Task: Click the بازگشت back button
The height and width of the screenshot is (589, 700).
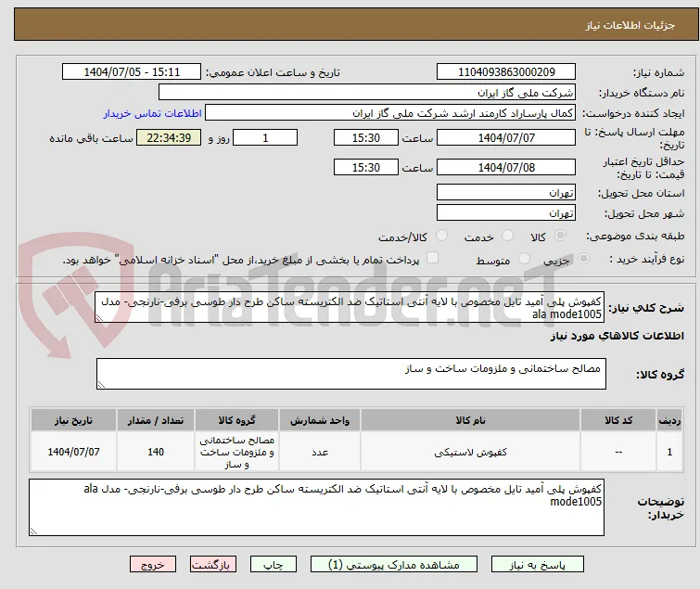Action: [x=213, y=565]
